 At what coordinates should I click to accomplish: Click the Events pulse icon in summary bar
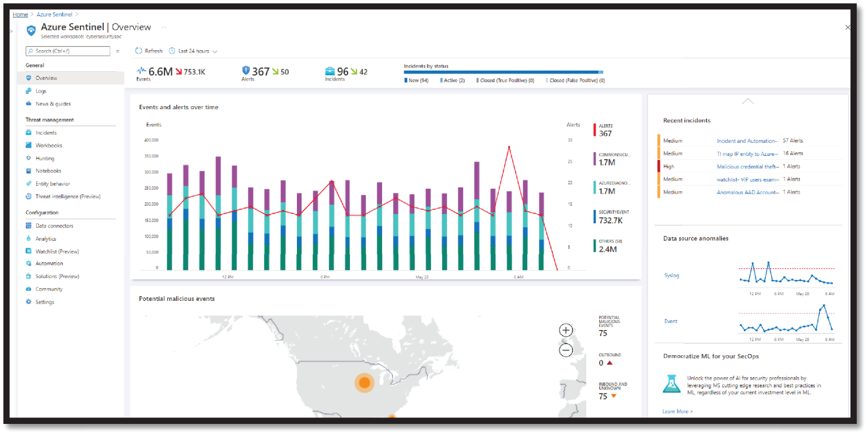pos(141,71)
